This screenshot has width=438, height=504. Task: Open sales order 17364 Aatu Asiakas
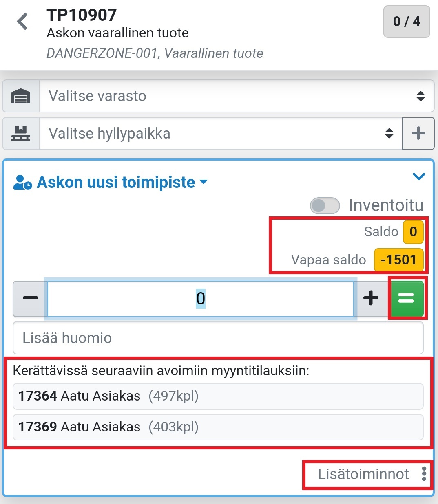pyautogui.click(x=218, y=396)
